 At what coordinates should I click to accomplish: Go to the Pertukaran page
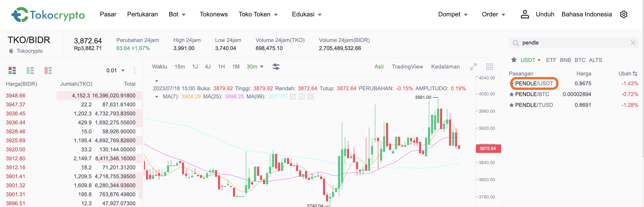pyautogui.click(x=142, y=14)
